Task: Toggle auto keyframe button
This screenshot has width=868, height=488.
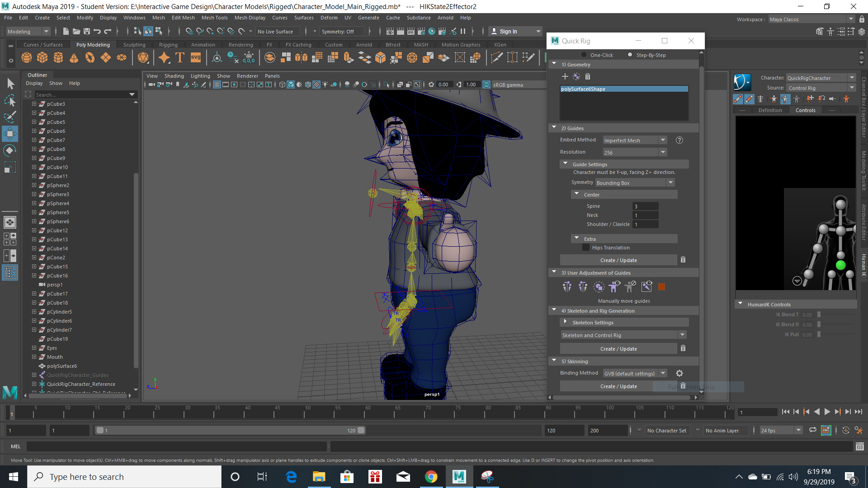Action: point(845,430)
